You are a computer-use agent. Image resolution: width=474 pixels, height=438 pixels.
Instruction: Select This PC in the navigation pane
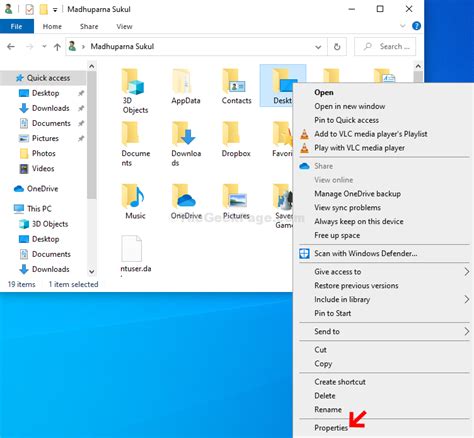[39, 209]
